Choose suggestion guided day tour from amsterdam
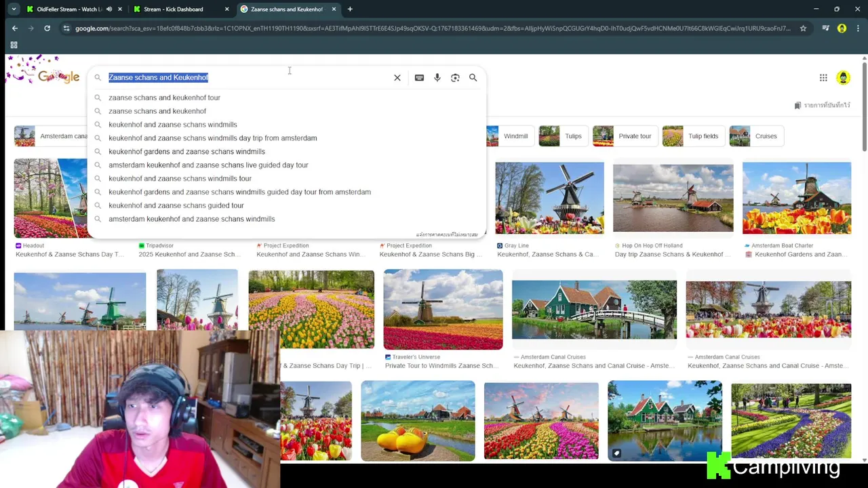 (x=239, y=192)
